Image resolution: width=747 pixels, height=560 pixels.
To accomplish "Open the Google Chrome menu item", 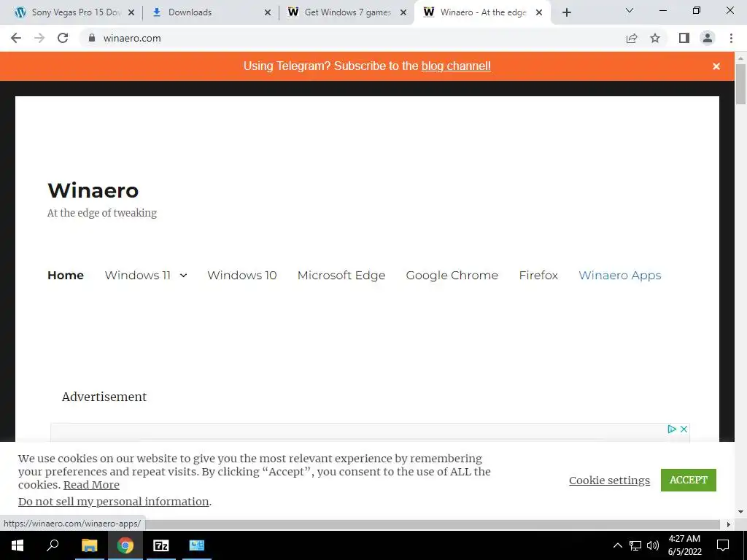I will click(x=452, y=276).
